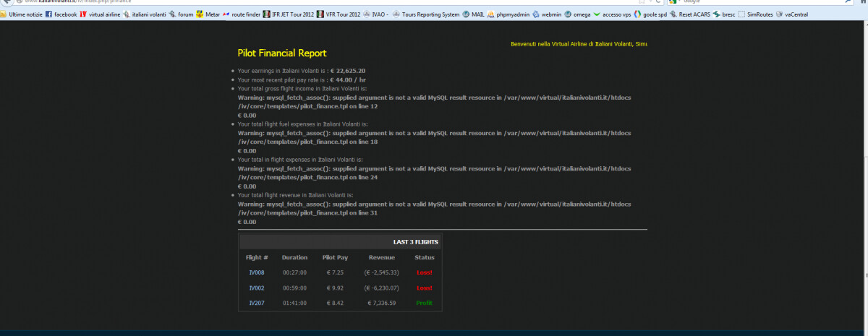Screen dimensions: 868x336
Task: Click the pilot pay € 7.25 cell
Action: [335, 272]
